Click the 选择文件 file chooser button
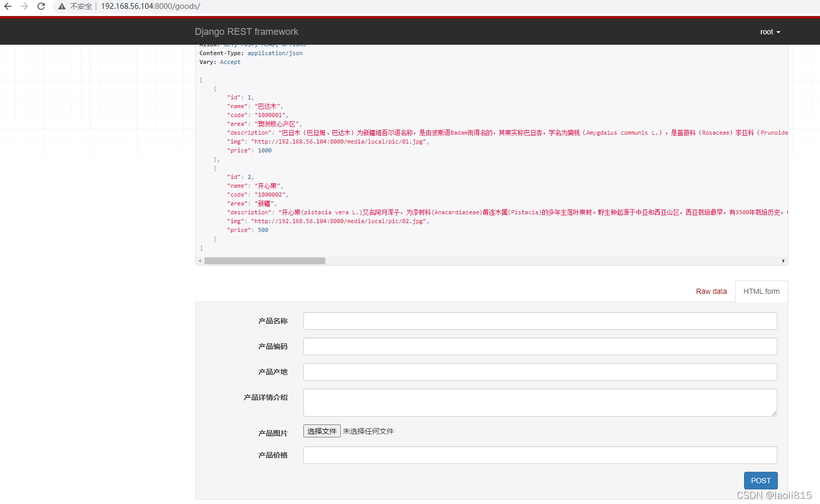This screenshot has width=820, height=504. click(x=322, y=431)
